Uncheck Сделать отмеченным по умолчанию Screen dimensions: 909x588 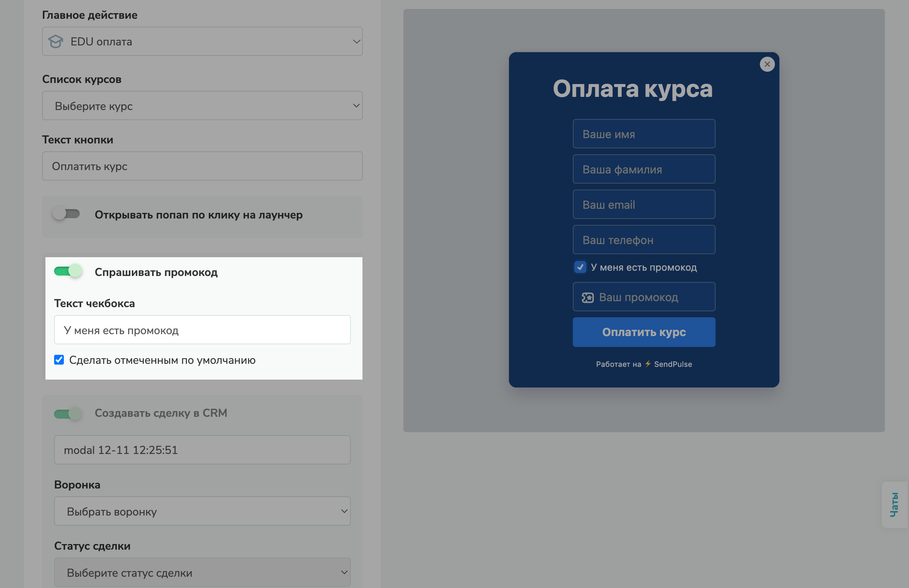(59, 359)
